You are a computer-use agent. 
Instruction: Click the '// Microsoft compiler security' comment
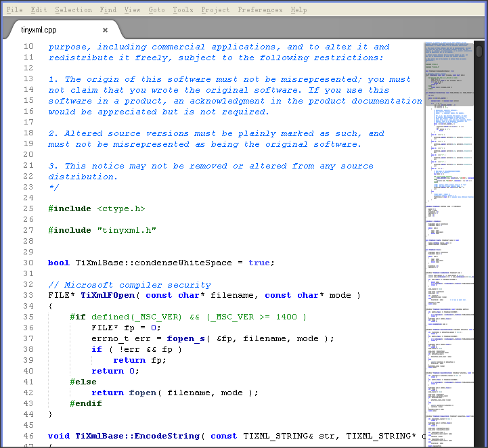click(x=129, y=285)
